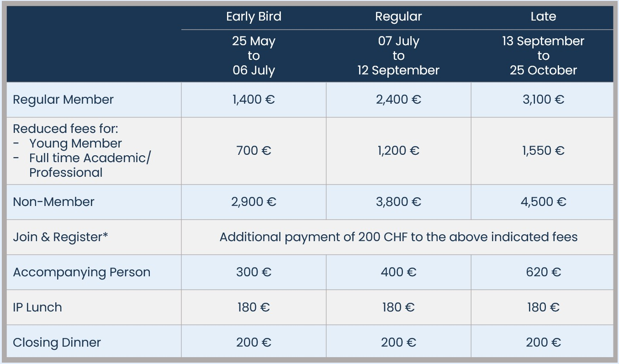Select the Young Member reduced fee line
Screen dimensions: 619x364
(x=75, y=143)
